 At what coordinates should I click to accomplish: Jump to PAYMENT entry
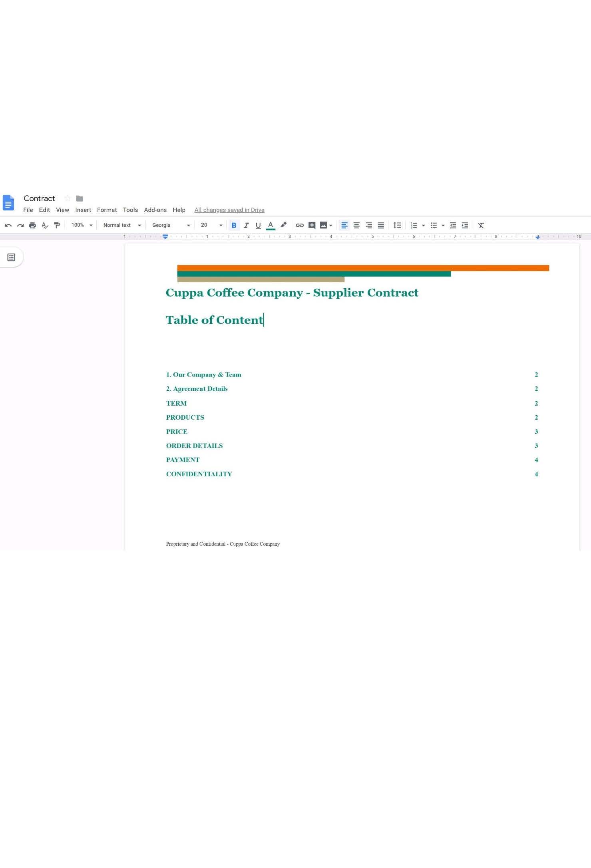(183, 460)
